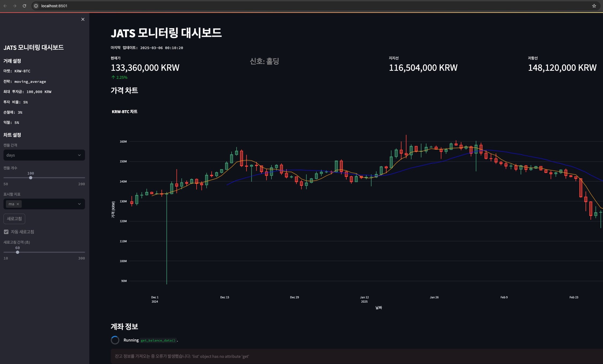Bookmark page with star icon

(594, 6)
